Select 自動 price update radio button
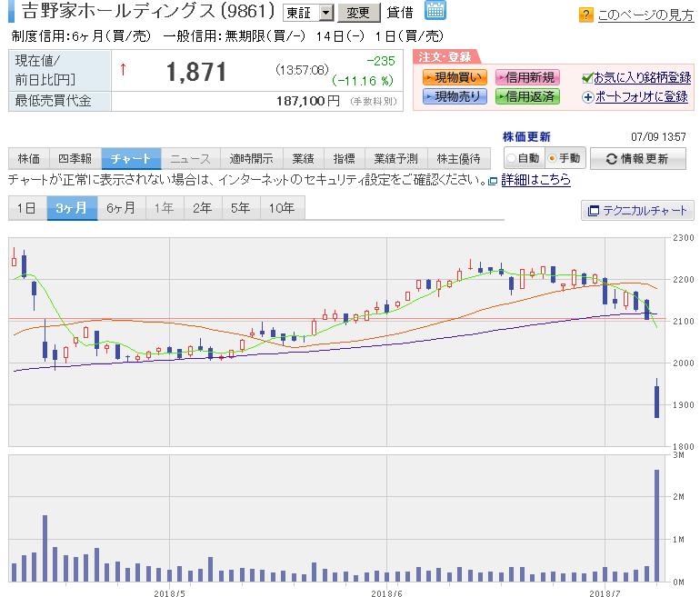Screen dimensions: 700x597 coord(511,158)
